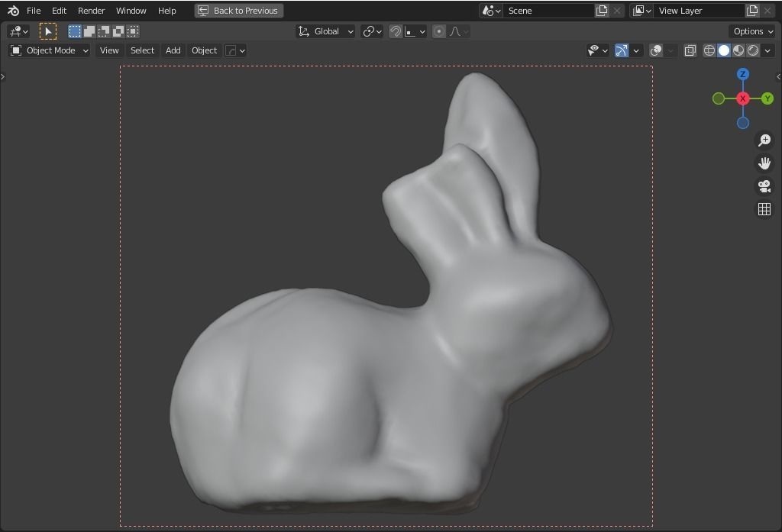The image size is (782, 532).
Task: Toggle the camera view icon
Action: point(764,186)
